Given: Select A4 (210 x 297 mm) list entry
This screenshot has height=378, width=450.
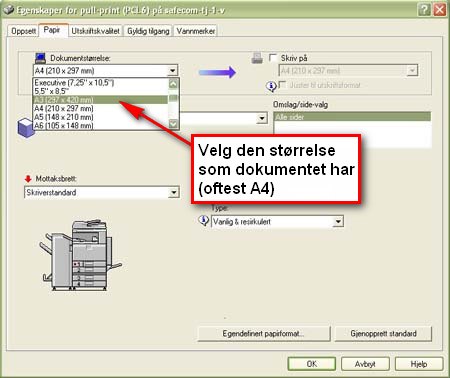Looking at the screenshot, I should [x=100, y=108].
